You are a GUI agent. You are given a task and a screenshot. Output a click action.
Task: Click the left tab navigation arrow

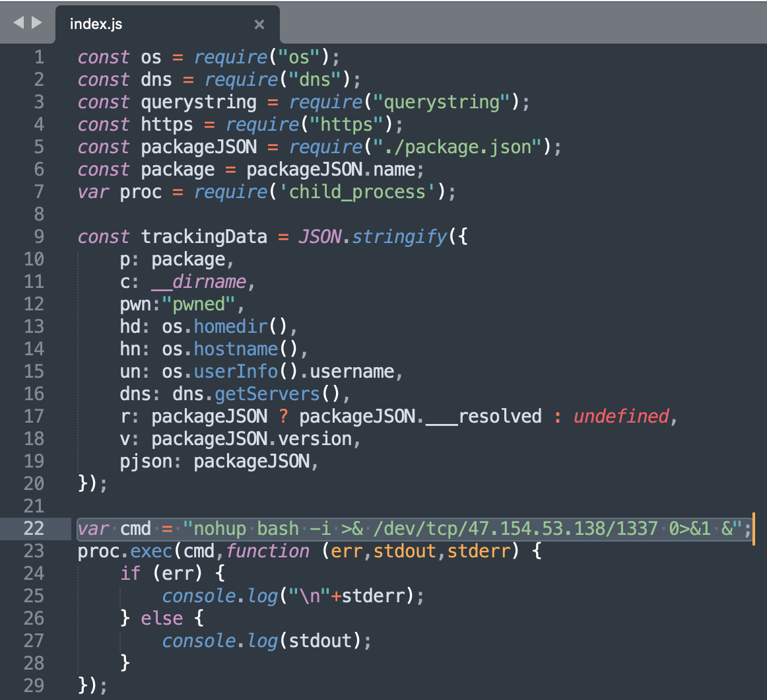tap(18, 22)
